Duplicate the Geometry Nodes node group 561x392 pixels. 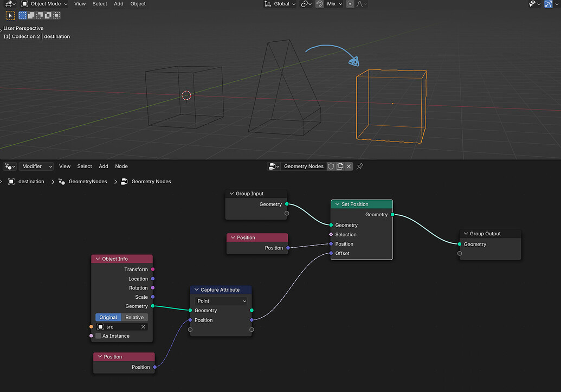340,166
